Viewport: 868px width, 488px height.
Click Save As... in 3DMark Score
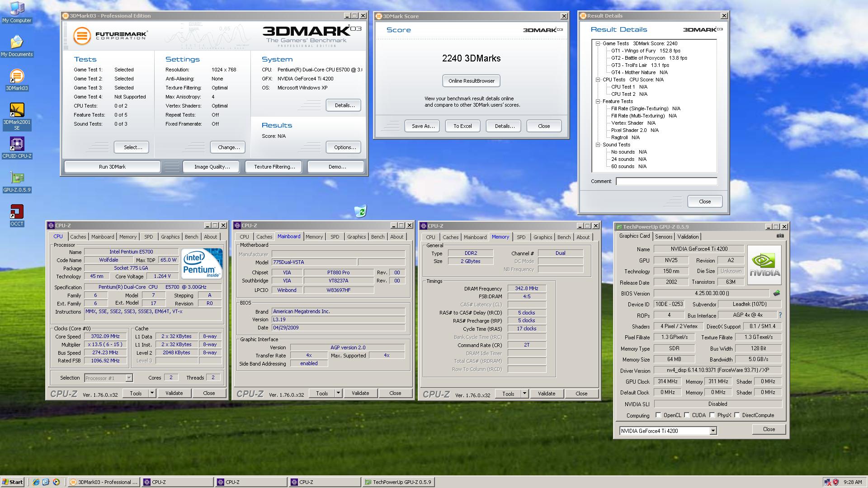coord(423,126)
